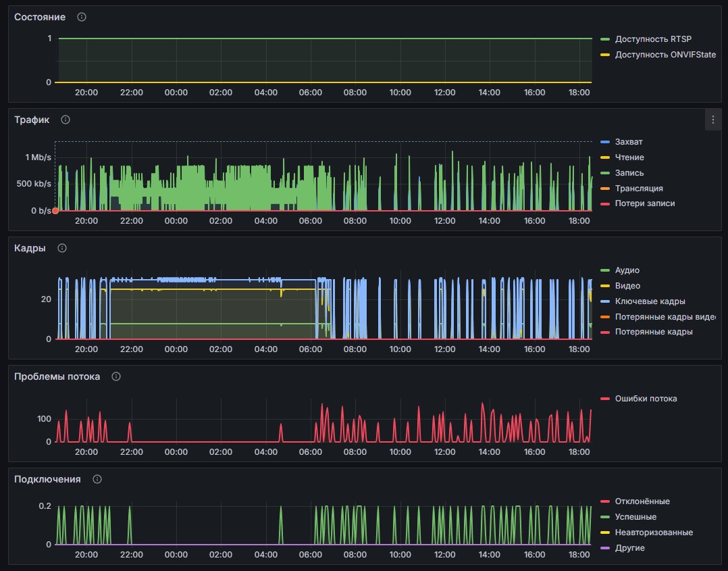Image resolution: width=728 pixels, height=571 pixels.
Task: Open the Кадры panel title menu
Action: click(x=30, y=248)
